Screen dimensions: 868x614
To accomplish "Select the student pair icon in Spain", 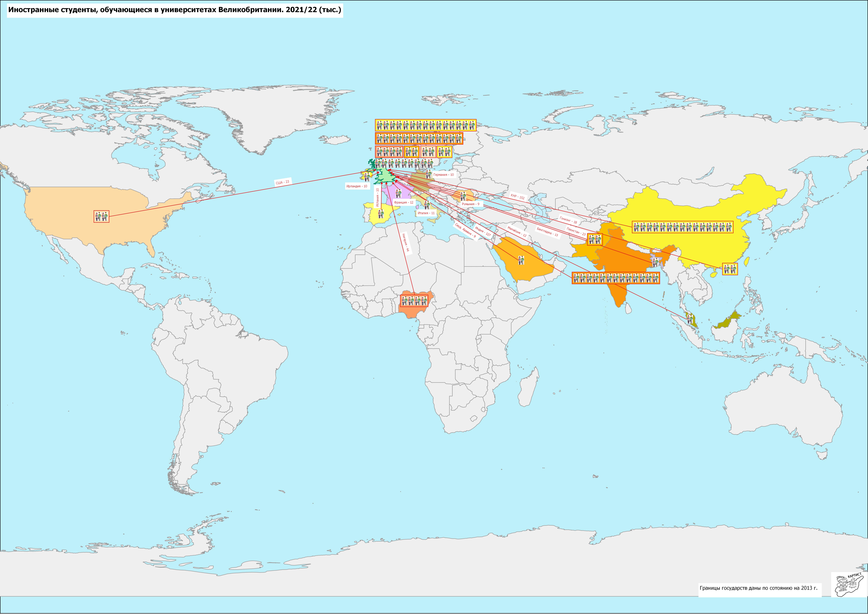I will pyautogui.click(x=381, y=214).
